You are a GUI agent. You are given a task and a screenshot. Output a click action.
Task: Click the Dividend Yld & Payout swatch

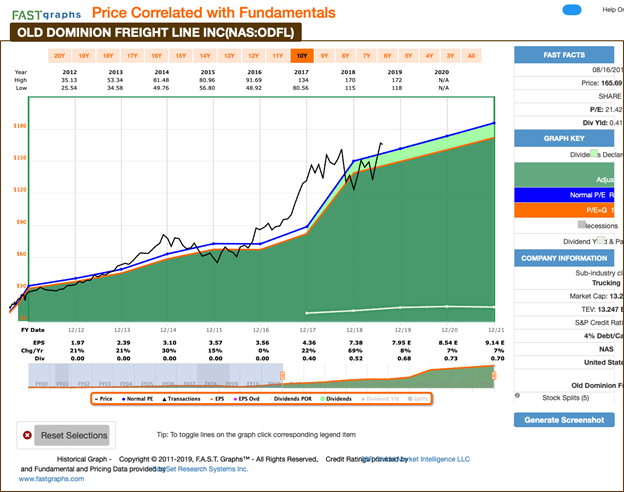[600, 240]
